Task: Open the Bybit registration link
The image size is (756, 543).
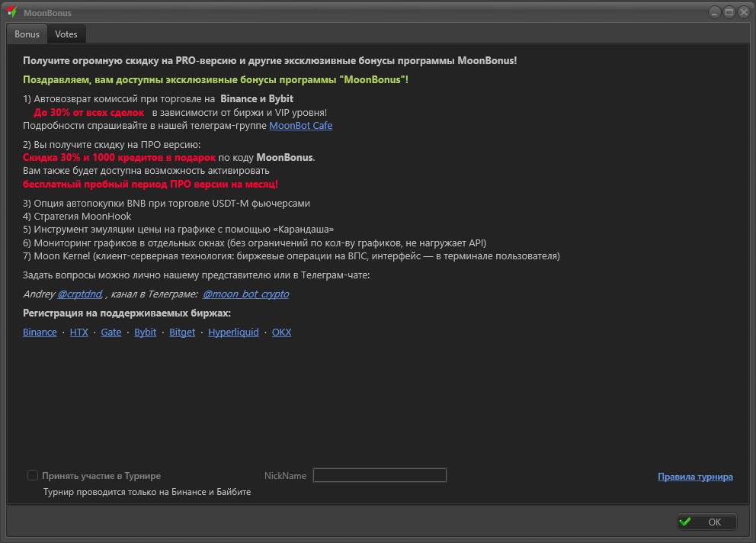Action: [145, 332]
